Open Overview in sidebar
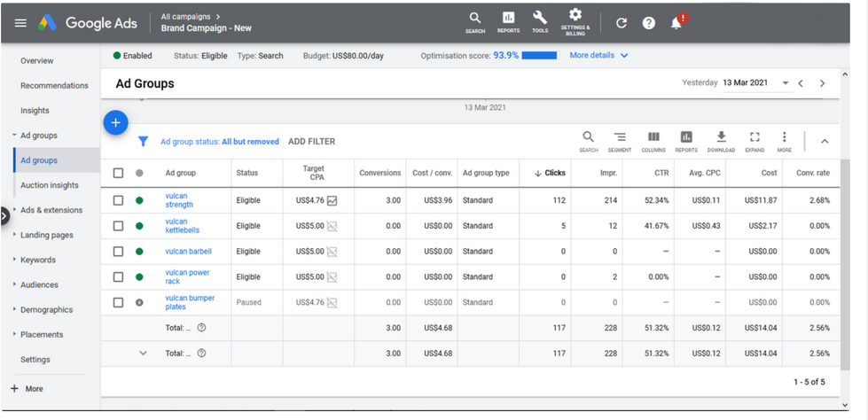868x420 pixels. (37, 61)
